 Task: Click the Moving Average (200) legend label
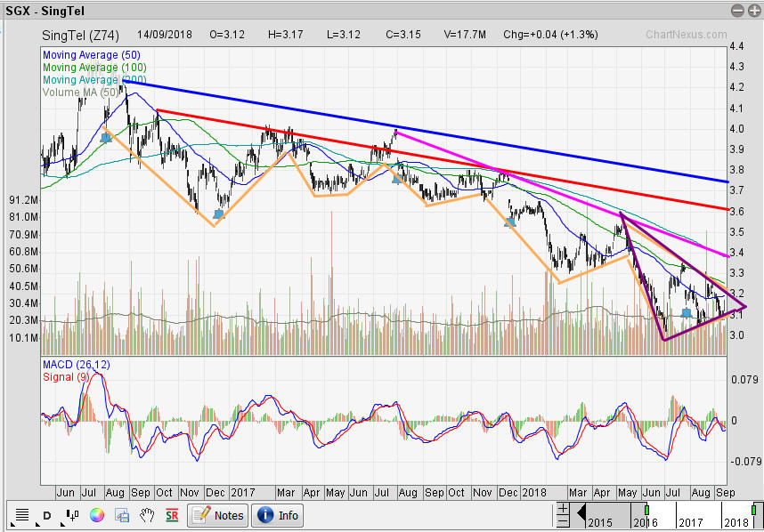[94, 80]
